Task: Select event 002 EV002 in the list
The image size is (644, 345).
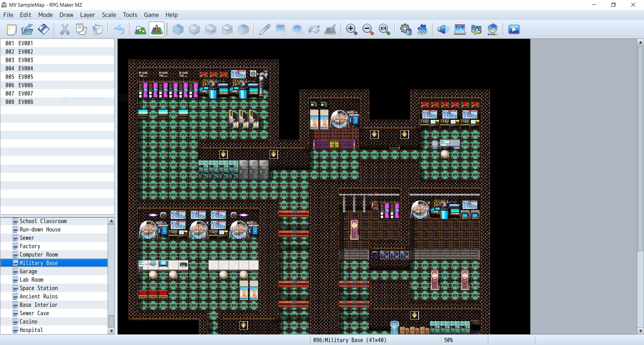Action: pyautogui.click(x=57, y=52)
